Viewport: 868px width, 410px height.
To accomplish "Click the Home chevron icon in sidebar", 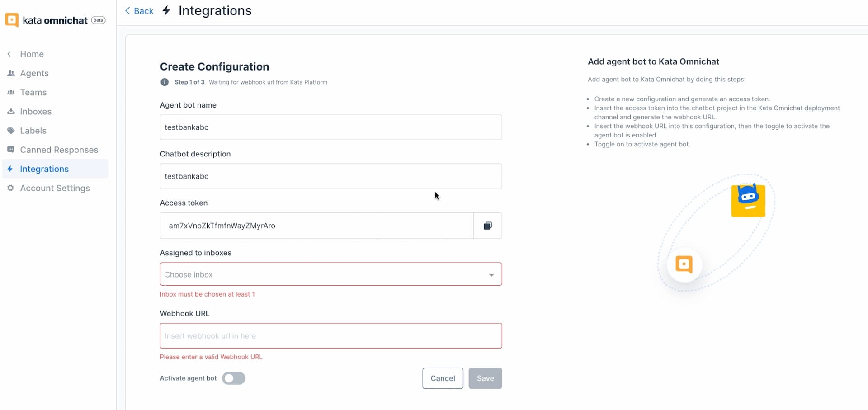I will pyautogui.click(x=9, y=54).
